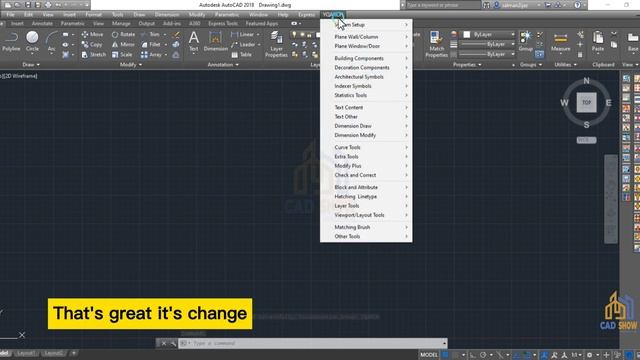The width and height of the screenshot is (640, 360).
Task: Expand the Draw panel dropdown
Action: [31, 64]
